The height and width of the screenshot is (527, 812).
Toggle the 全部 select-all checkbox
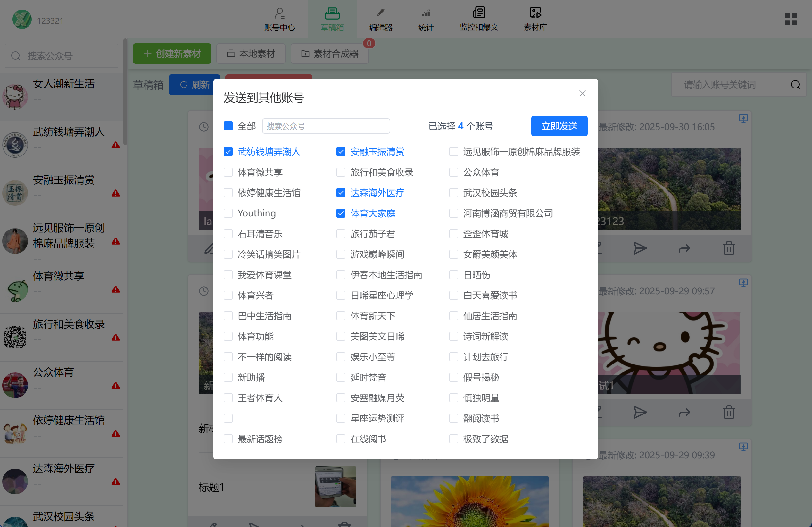pos(228,126)
